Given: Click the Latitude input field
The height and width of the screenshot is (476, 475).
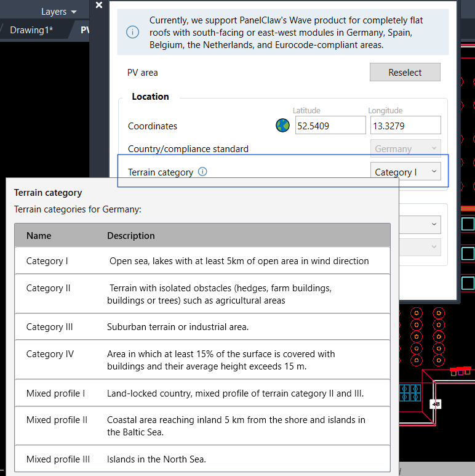Looking at the screenshot, I should (330, 126).
